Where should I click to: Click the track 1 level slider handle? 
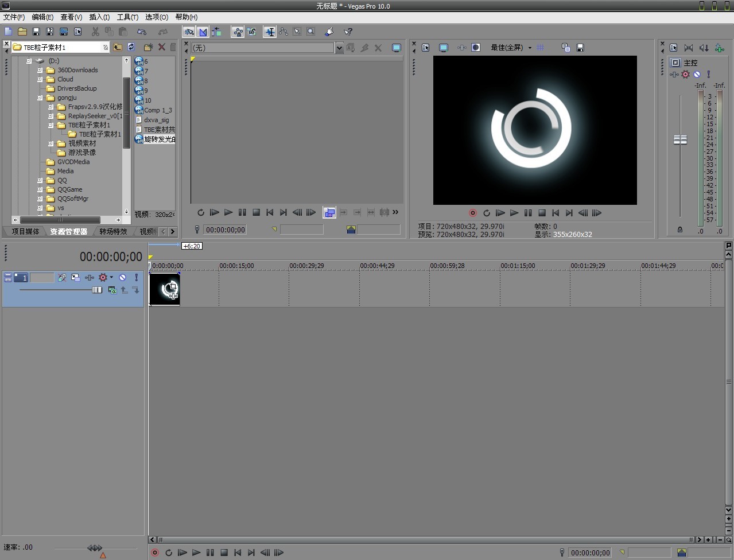(97, 290)
